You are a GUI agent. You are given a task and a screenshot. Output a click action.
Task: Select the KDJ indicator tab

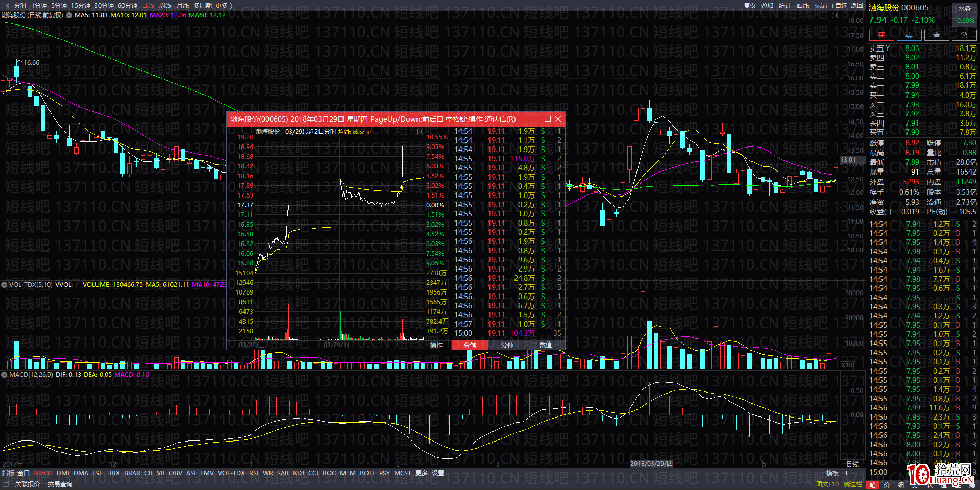point(299,473)
